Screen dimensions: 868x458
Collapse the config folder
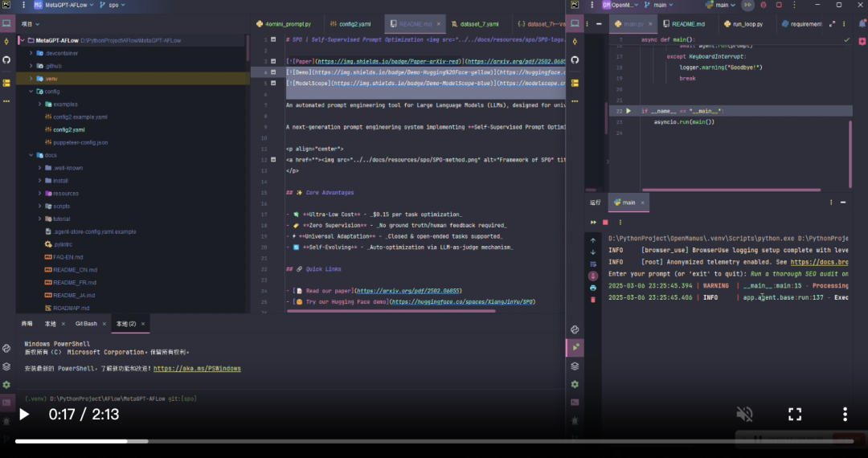[31, 92]
